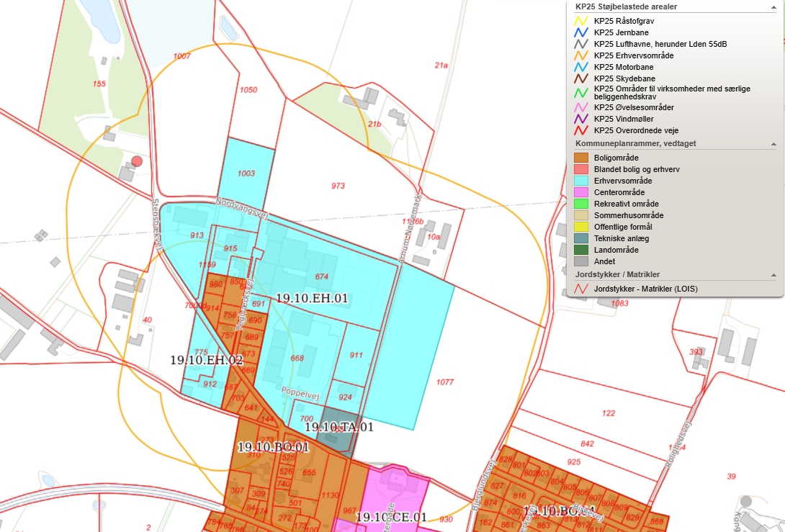Collapse the KP25 Støjbelastede arealer legend section
Screen dimensions: 785x532
[x=773, y=6]
